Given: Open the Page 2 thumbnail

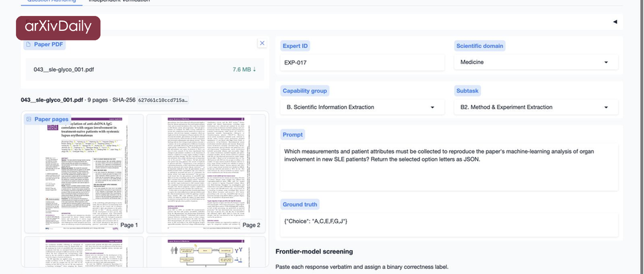Looking at the screenshot, I should tap(206, 173).
